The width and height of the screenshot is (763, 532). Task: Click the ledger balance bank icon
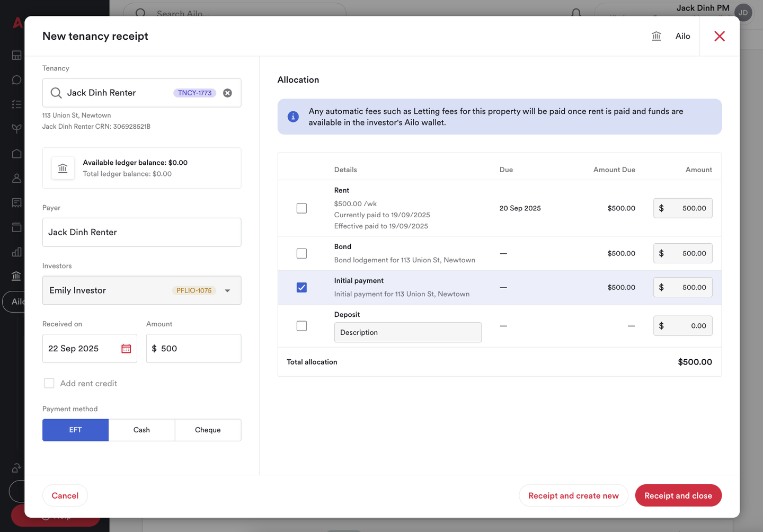pyautogui.click(x=63, y=168)
